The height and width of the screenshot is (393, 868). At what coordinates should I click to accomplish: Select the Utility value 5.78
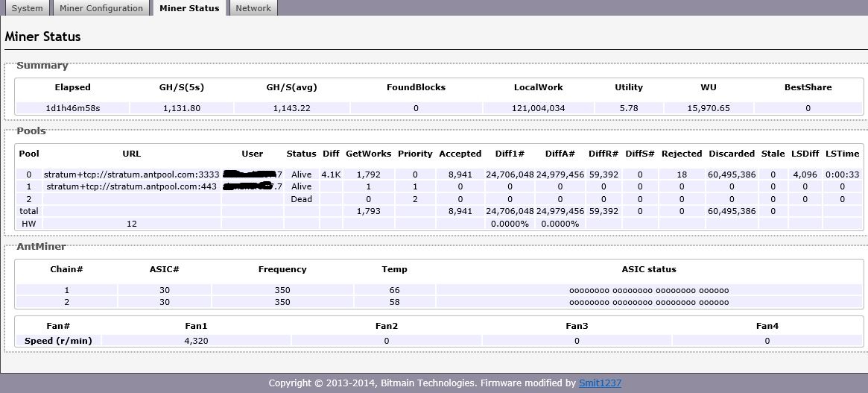point(629,108)
